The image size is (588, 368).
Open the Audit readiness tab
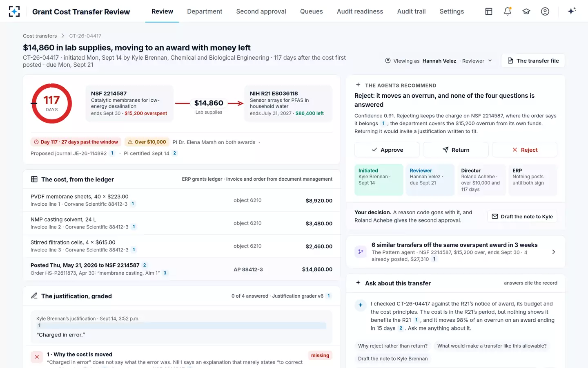pos(360,11)
